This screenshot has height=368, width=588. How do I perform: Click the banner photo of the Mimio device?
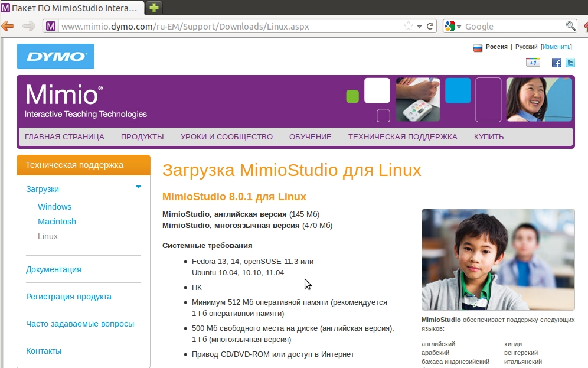(x=418, y=99)
